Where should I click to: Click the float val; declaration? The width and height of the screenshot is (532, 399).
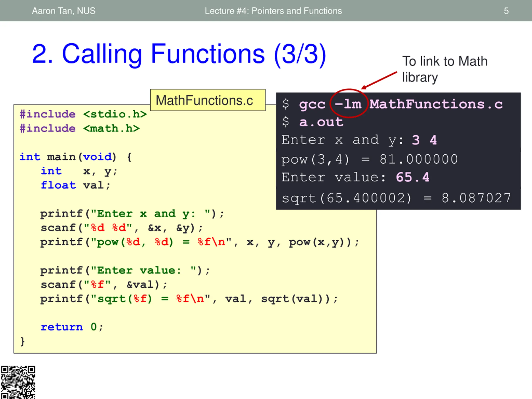pos(75,185)
